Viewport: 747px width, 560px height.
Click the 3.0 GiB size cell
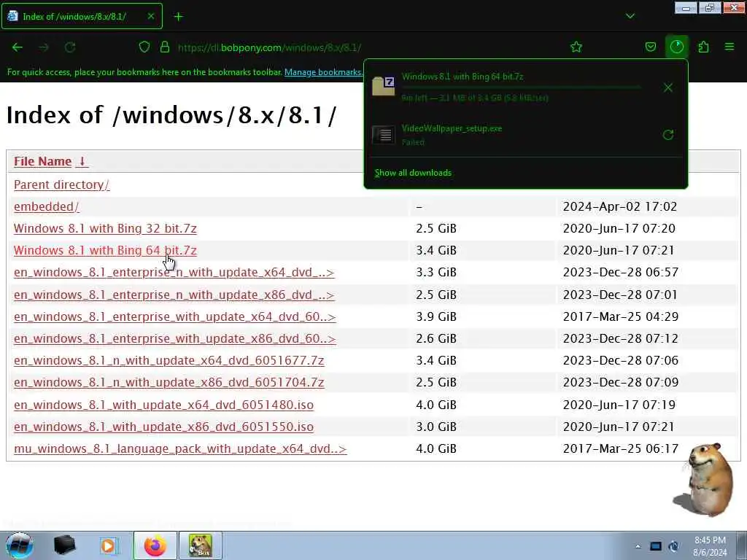click(x=436, y=427)
